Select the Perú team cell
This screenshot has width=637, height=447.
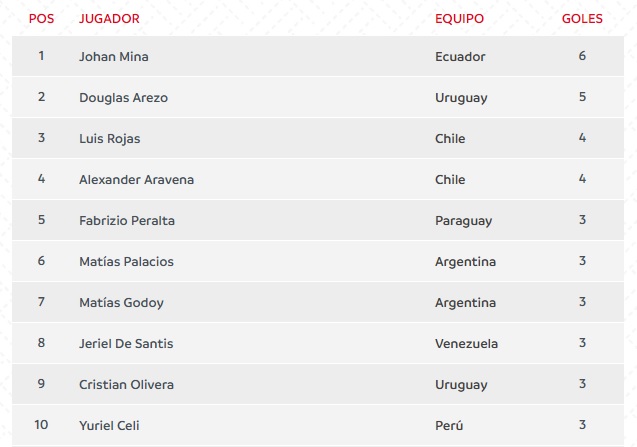(449, 426)
